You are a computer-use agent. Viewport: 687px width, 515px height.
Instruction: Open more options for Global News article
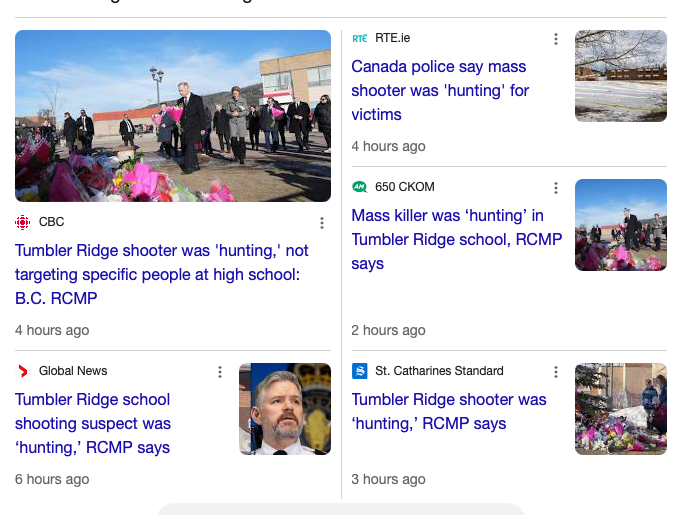click(220, 372)
